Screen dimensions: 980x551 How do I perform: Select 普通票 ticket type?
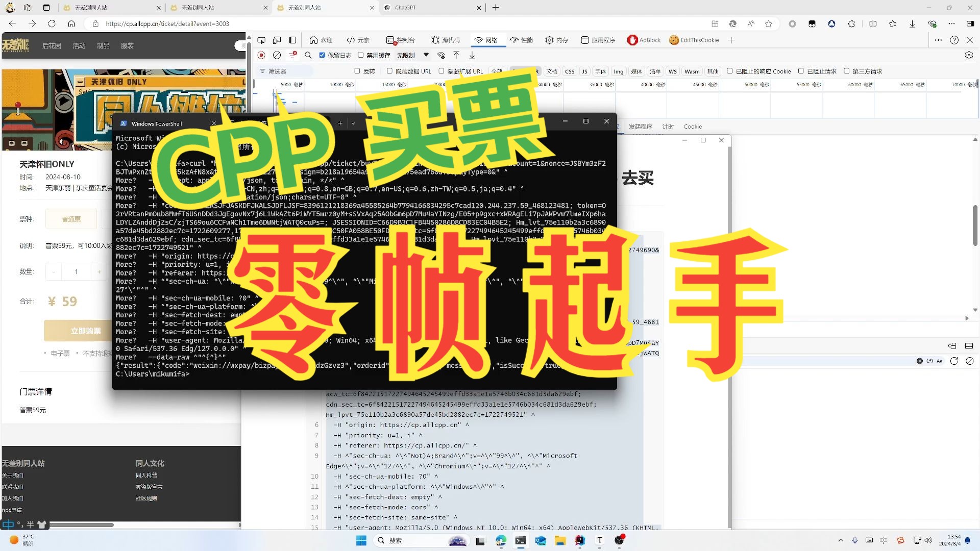click(x=71, y=219)
